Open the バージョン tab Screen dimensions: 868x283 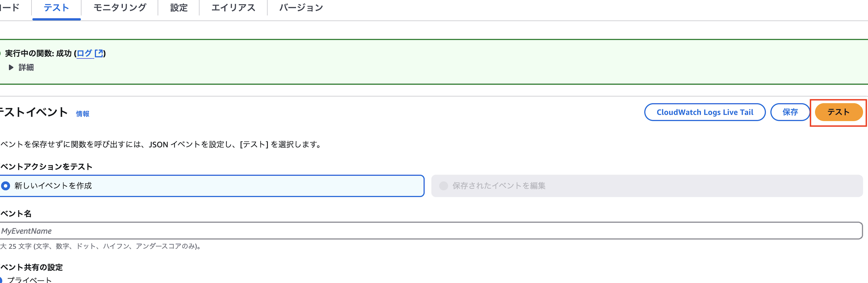301,7
